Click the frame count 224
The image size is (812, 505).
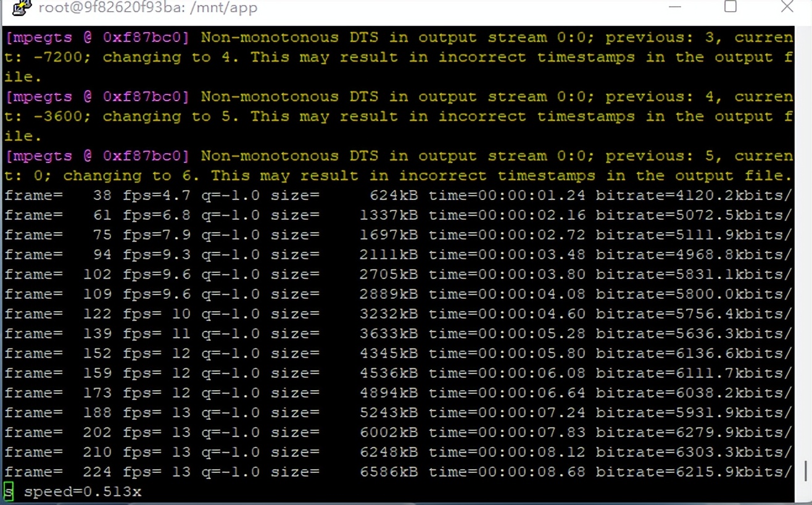[x=97, y=472]
